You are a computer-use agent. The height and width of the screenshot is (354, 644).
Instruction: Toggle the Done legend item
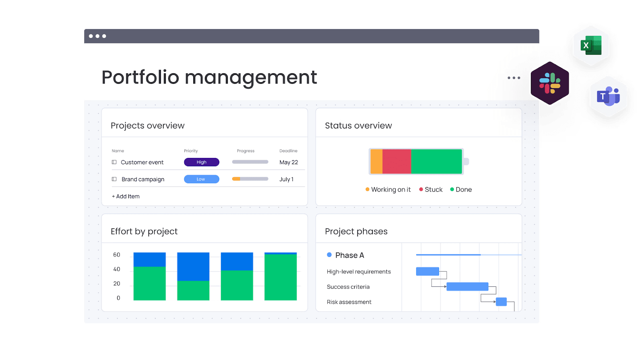[x=461, y=190]
